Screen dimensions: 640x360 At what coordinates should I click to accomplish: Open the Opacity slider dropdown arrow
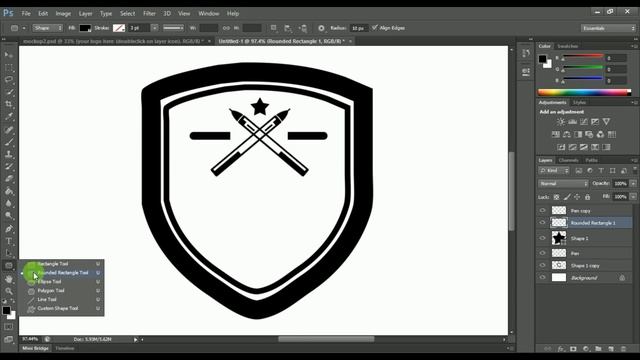click(633, 184)
